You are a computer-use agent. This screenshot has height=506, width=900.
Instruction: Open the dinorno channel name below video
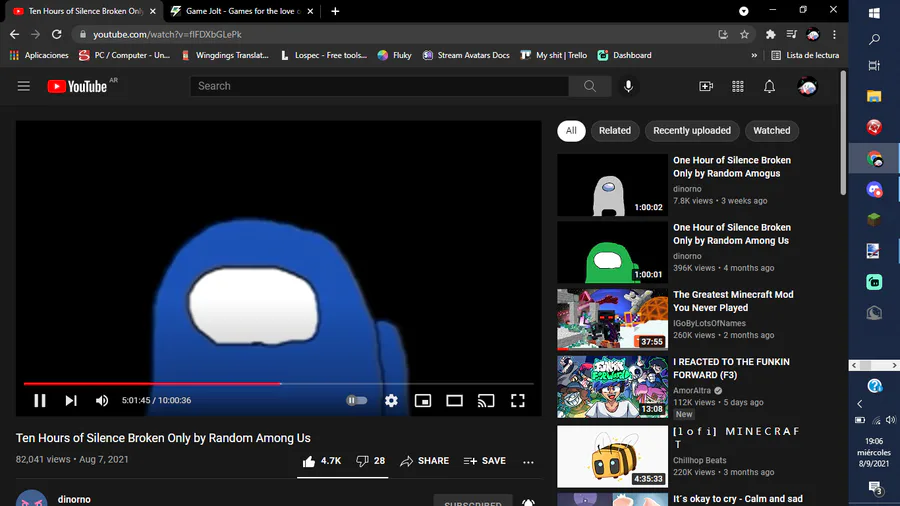coord(74,500)
